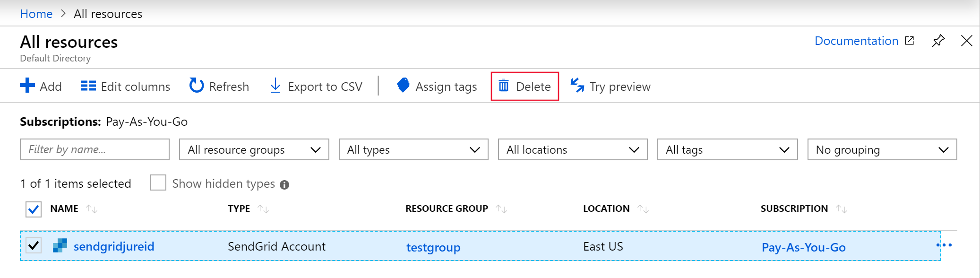Try the preview experience
The image size is (980, 278).
610,87
